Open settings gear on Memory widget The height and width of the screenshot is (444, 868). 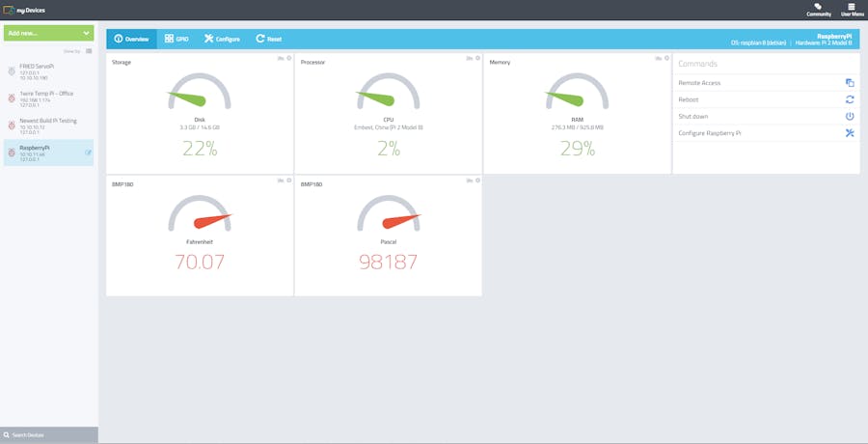[x=666, y=58]
